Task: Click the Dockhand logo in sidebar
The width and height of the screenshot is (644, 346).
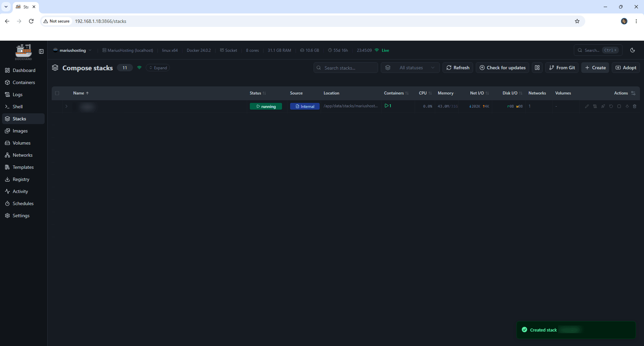Action: pos(24,52)
